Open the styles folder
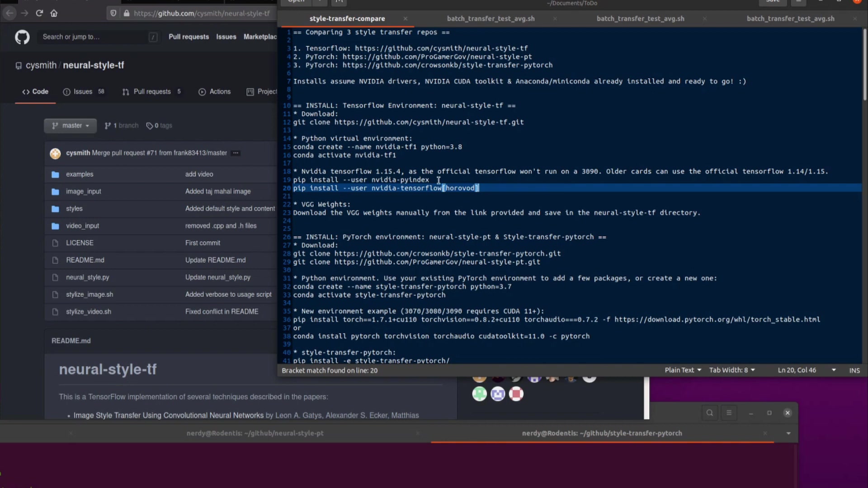The height and width of the screenshot is (488, 868). (x=74, y=209)
